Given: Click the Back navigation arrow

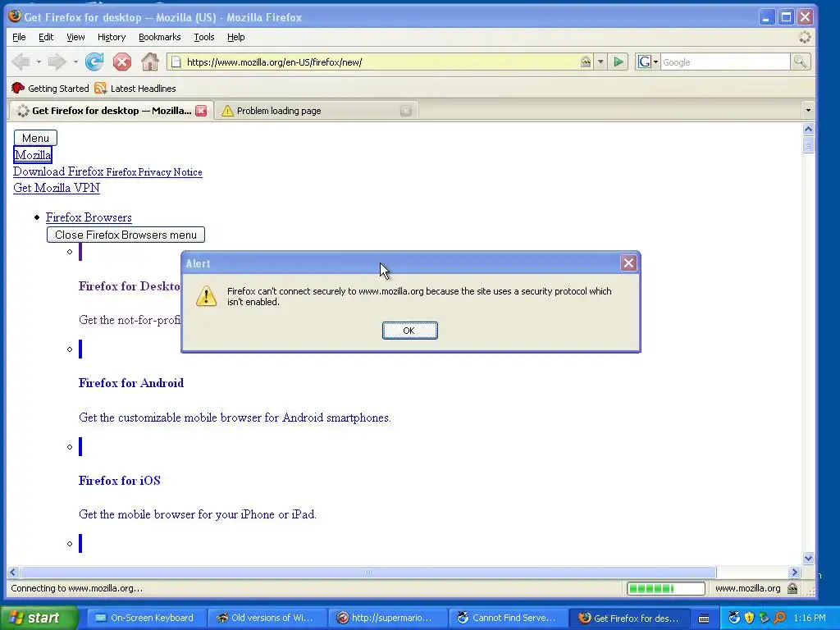Looking at the screenshot, I should pyautogui.click(x=21, y=62).
